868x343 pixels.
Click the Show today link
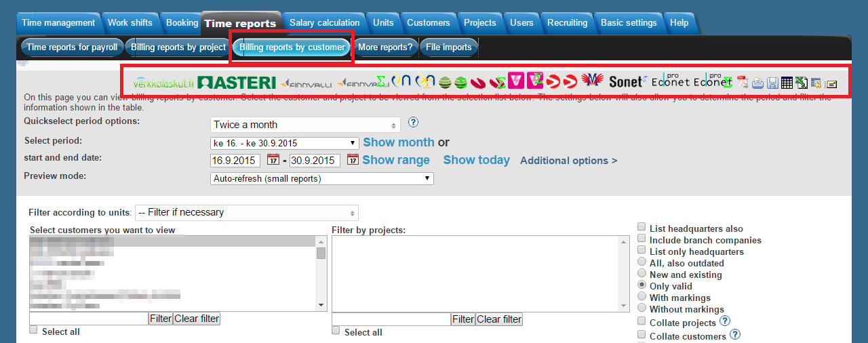point(476,160)
